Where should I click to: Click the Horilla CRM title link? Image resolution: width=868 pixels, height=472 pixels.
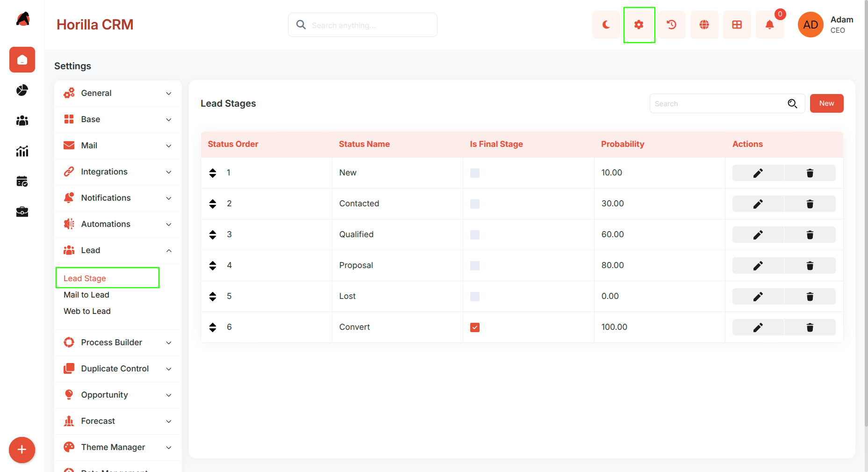pyautogui.click(x=95, y=25)
